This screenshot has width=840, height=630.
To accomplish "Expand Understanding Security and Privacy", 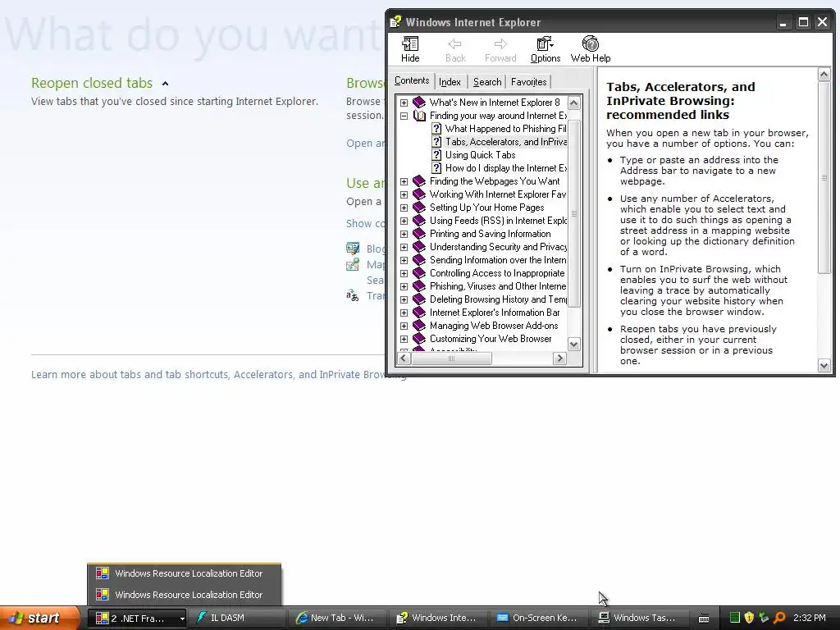I will pyautogui.click(x=404, y=247).
